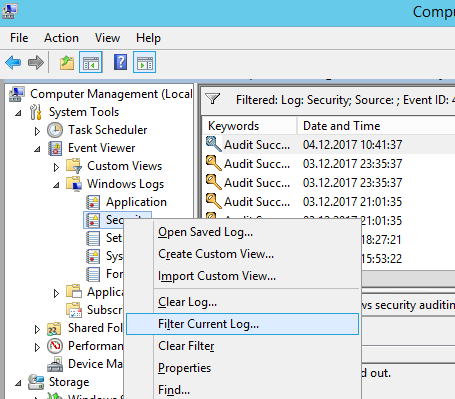Click the Event Viewer icon

55,148
